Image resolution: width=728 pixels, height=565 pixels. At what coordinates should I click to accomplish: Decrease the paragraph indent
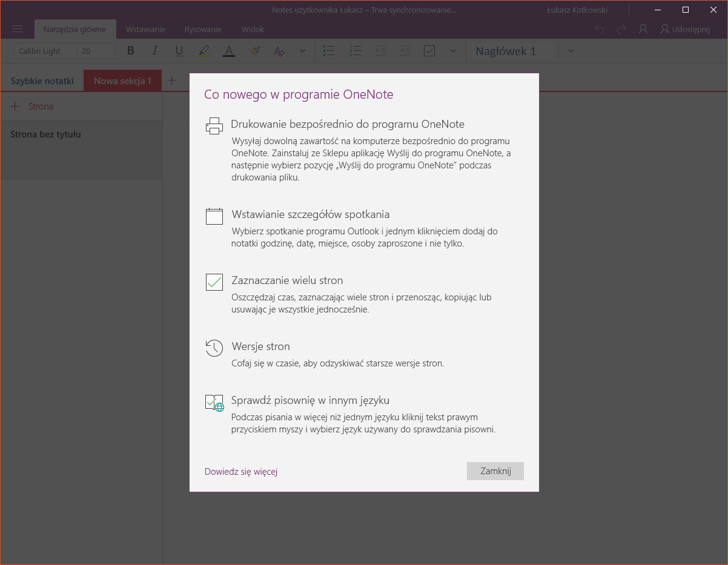[x=380, y=51]
